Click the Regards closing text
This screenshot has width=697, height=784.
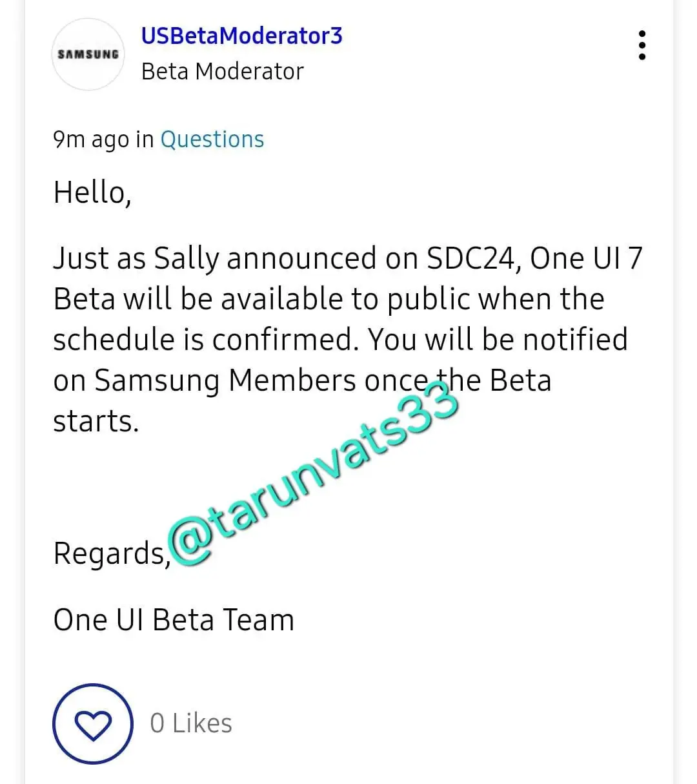110,553
